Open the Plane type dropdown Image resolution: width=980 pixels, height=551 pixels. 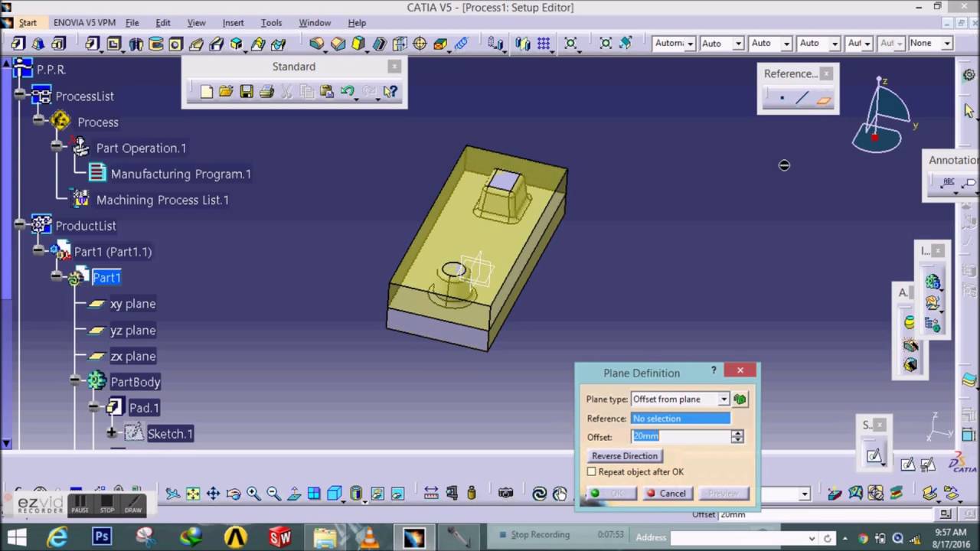(x=724, y=399)
